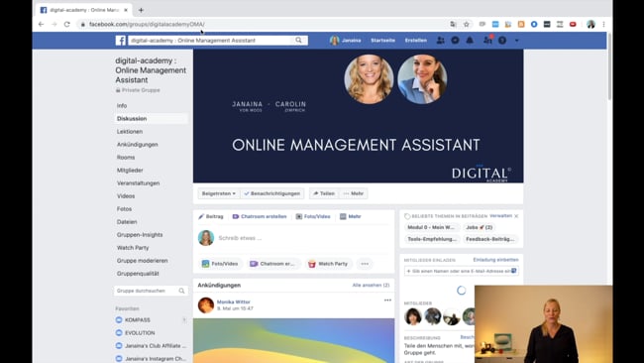Click the Chatroom er... pill button
The width and height of the screenshot is (644, 363).
pos(272,264)
